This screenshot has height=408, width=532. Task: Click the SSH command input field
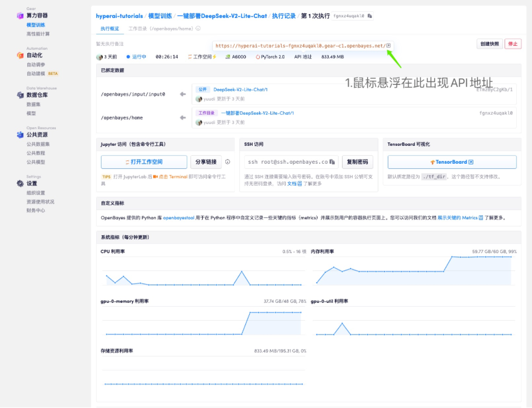(291, 162)
